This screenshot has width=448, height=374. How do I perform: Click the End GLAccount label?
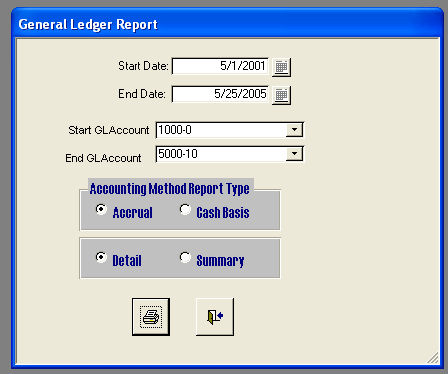point(103,158)
